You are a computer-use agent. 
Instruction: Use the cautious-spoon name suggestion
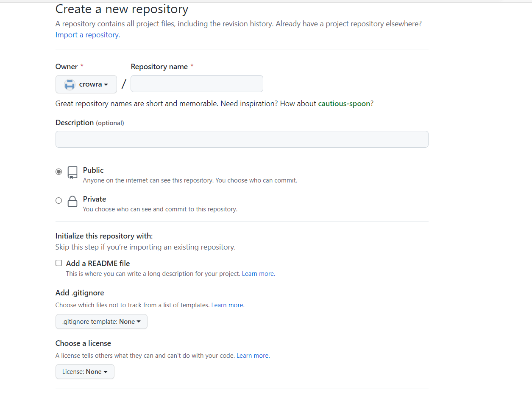click(x=344, y=104)
